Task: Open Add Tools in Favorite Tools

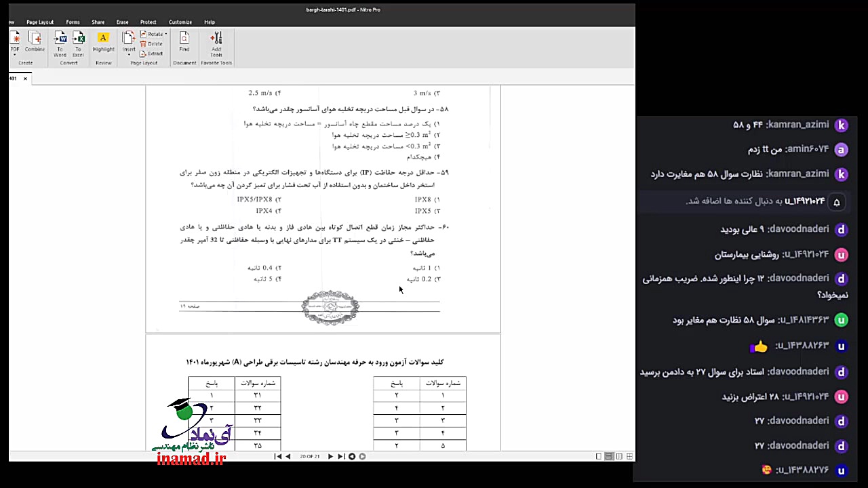Action: tap(216, 39)
